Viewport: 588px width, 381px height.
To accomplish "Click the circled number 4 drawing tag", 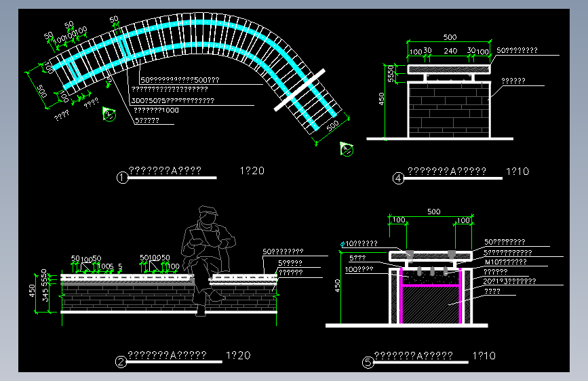I will [398, 178].
